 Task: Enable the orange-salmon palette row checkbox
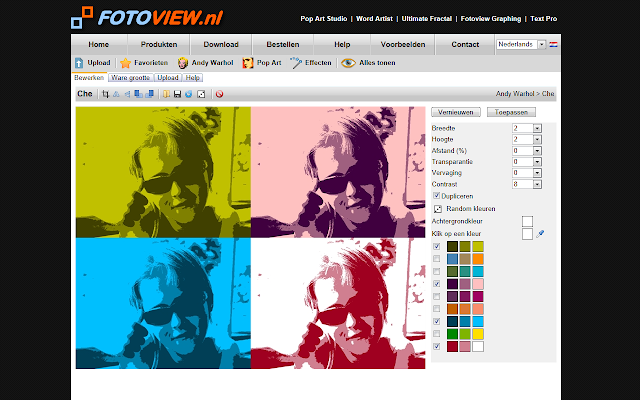point(437,309)
